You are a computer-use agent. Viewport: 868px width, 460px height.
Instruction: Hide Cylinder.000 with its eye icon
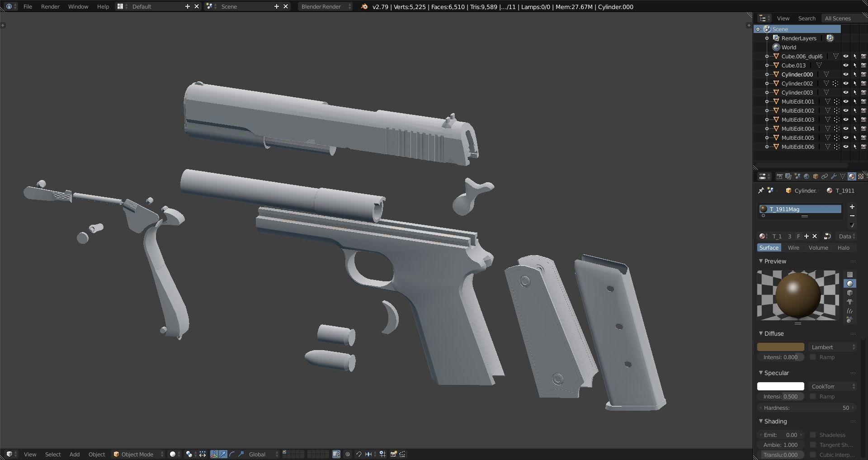pyautogui.click(x=845, y=74)
